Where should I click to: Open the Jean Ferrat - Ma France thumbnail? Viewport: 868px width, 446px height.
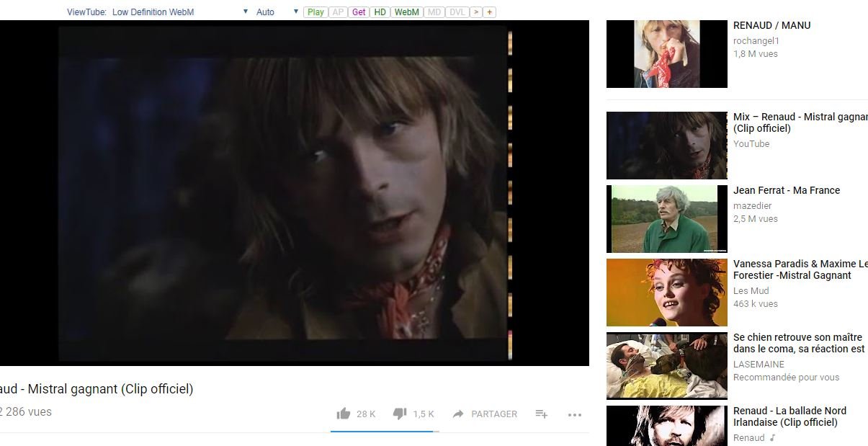point(667,219)
